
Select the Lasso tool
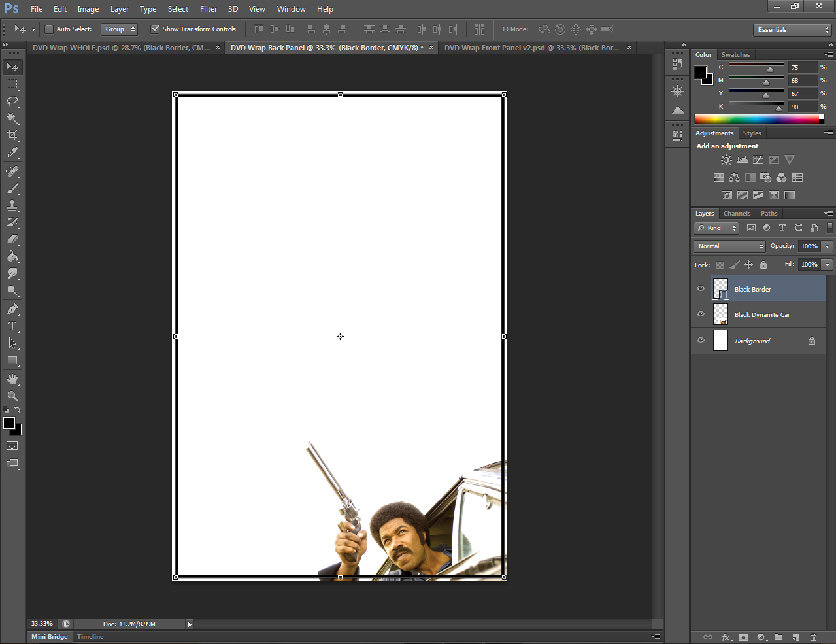point(12,101)
